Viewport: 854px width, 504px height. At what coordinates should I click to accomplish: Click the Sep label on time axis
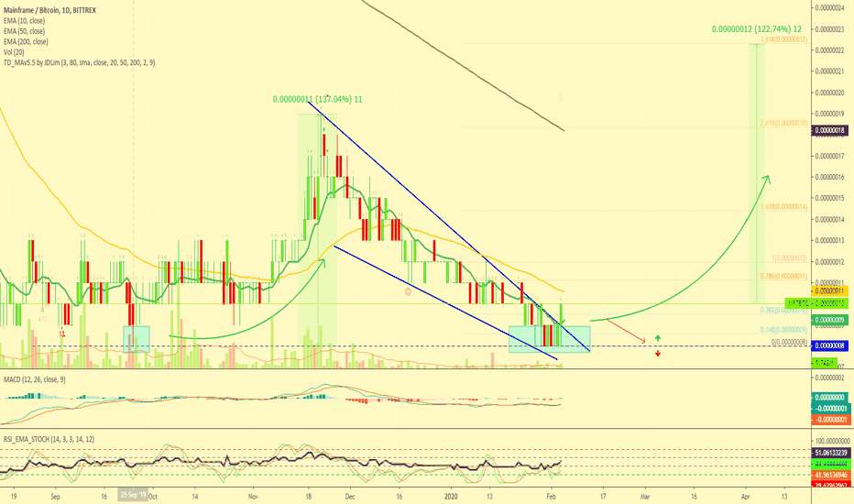55,497
